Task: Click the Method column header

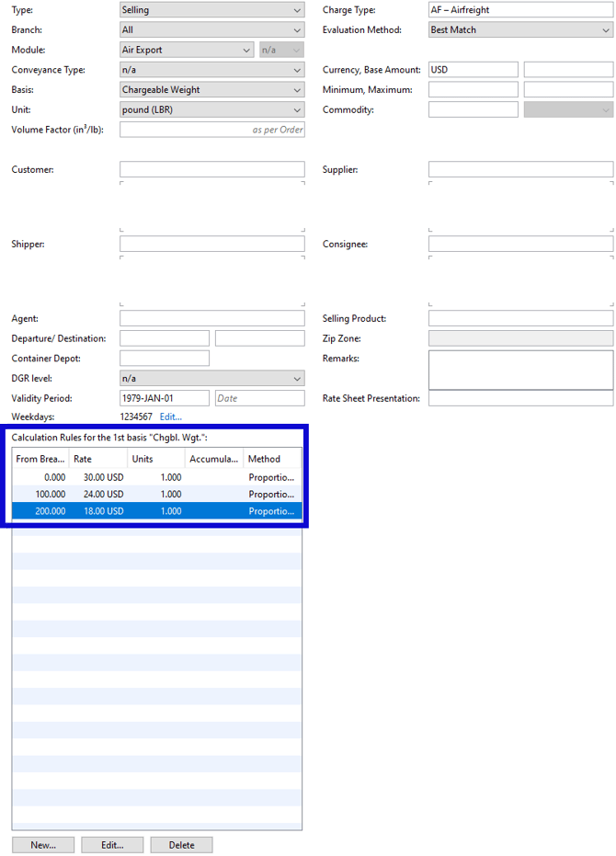Action: click(272, 459)
